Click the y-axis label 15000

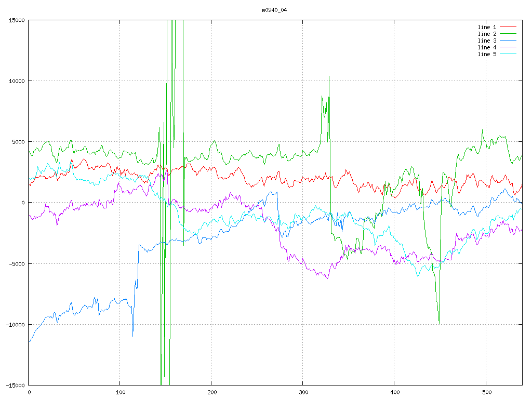(x=17, y=20)
